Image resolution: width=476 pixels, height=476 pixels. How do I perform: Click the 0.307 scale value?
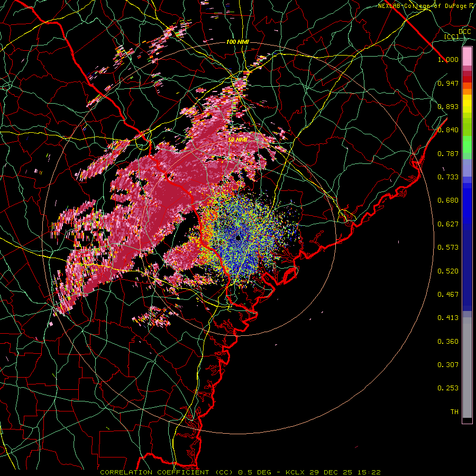[x=448, y=365]
